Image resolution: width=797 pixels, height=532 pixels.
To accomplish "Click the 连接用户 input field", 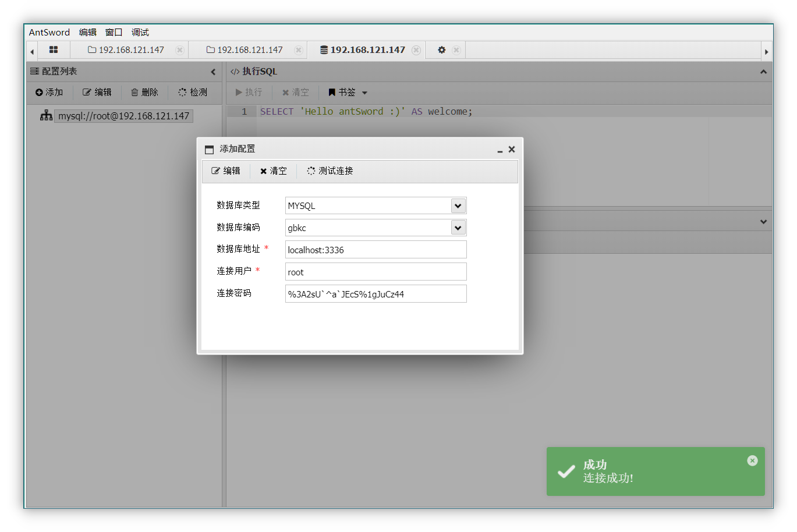I will 376,272.
